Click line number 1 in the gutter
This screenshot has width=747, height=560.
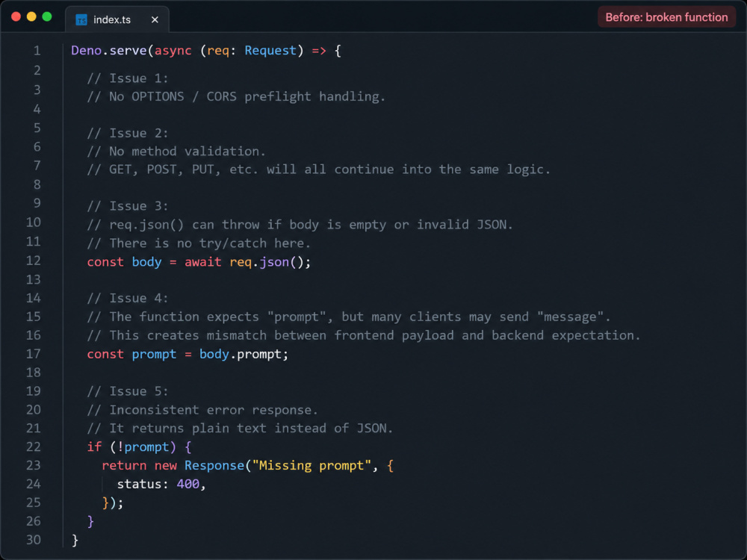pos(37,50)
